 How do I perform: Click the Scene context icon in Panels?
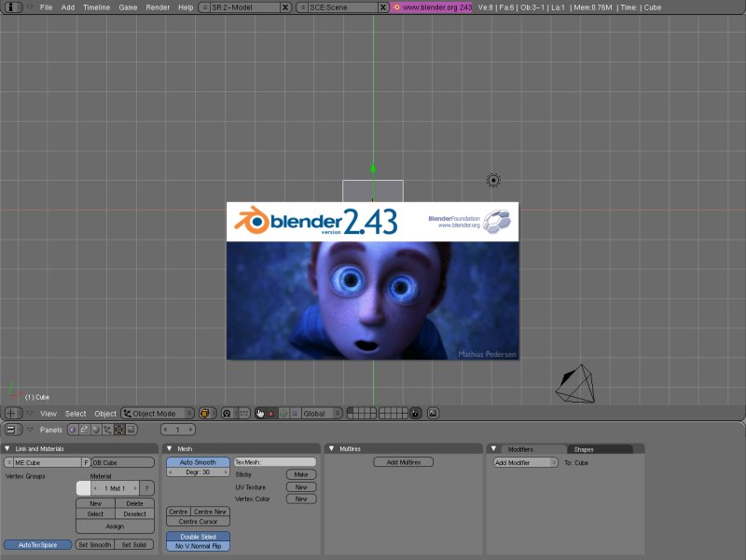tap(131, 430)
